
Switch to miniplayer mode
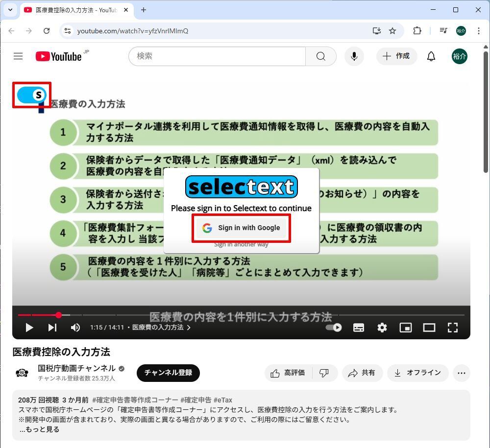tap(406, 328)
